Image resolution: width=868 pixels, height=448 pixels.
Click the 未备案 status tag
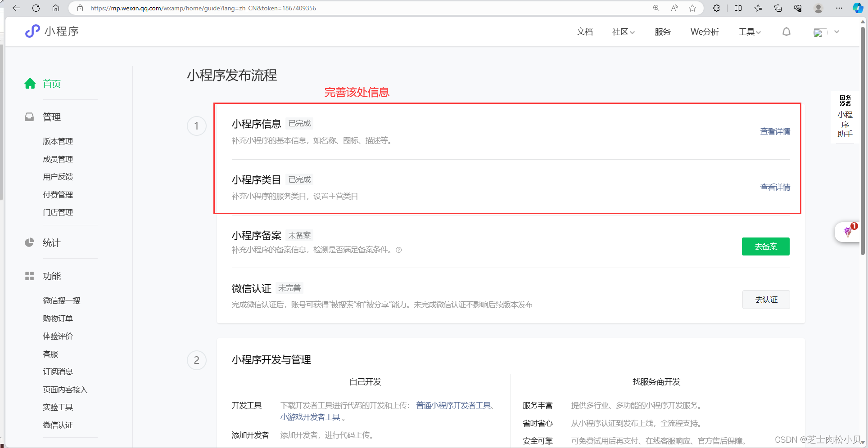point(299,235)
